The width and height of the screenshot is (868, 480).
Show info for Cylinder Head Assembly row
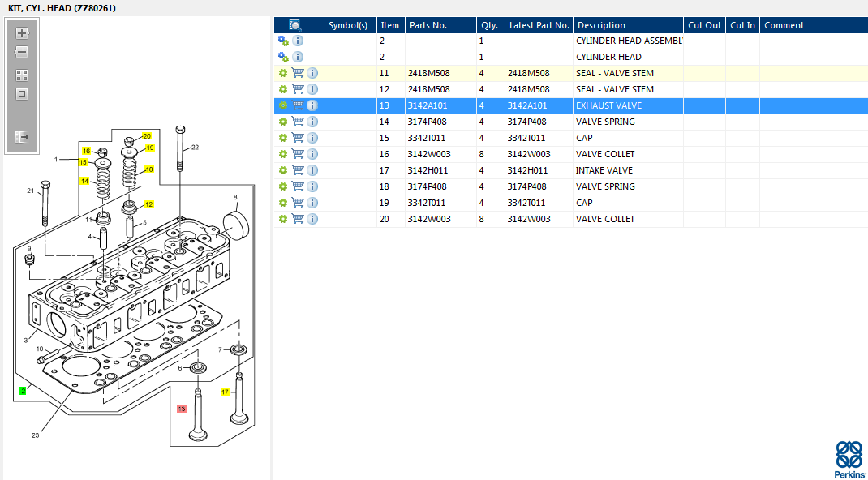[x=298, y=41]
